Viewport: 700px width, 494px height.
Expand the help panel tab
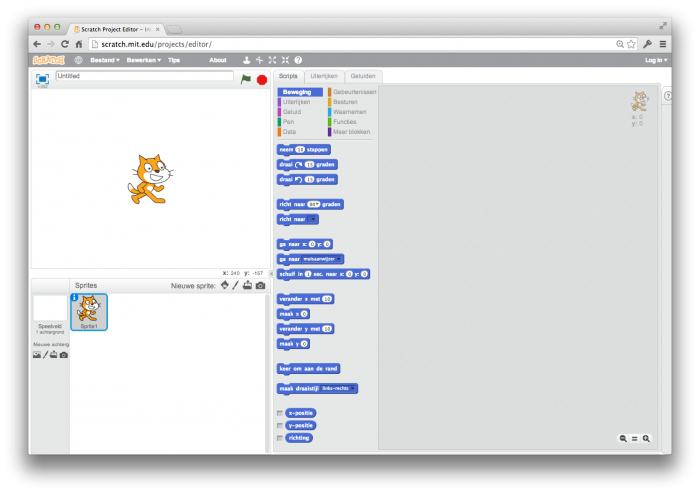[x=668, y=95]
